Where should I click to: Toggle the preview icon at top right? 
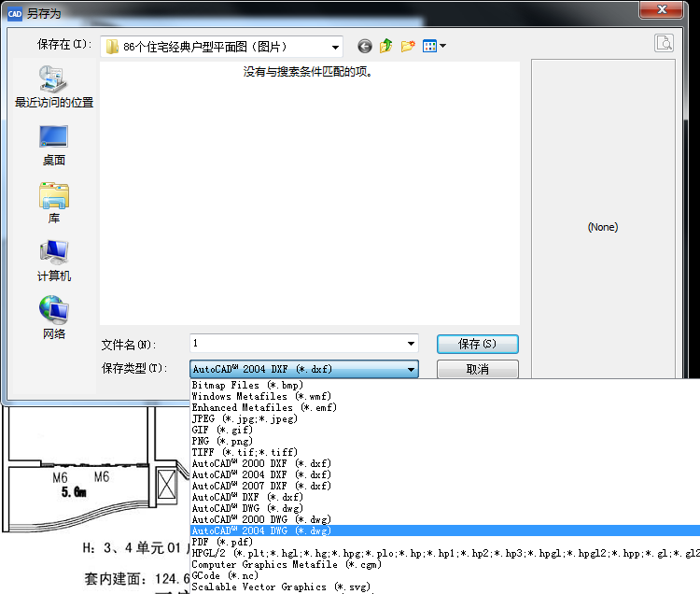664,43
